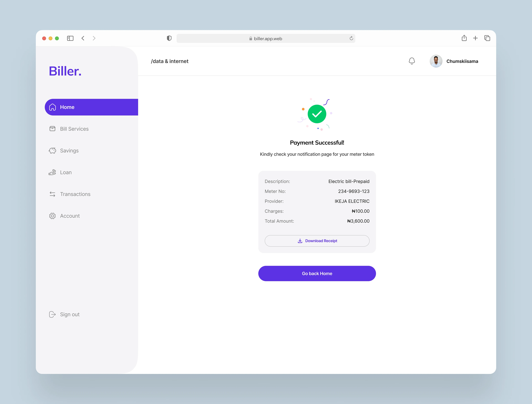This screenshot has width=532, height=404.
Task: Open Transactions menu item
Action: click(75, 194)
